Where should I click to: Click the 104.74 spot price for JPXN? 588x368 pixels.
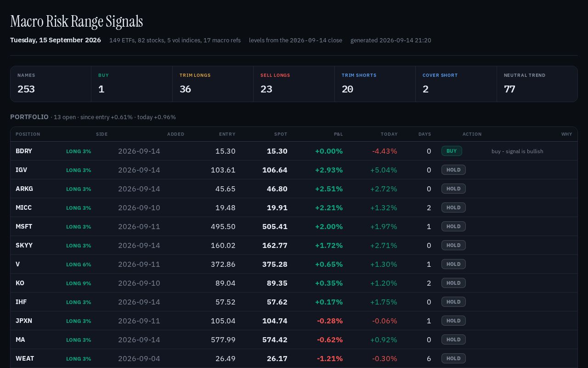(275, 321)
